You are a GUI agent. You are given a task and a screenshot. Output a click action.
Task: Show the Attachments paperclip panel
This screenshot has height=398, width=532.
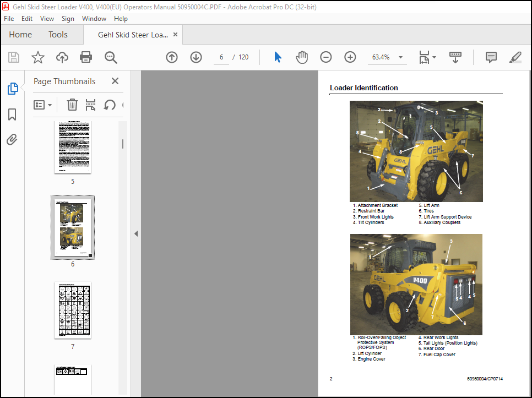click(x=12, y=139)
